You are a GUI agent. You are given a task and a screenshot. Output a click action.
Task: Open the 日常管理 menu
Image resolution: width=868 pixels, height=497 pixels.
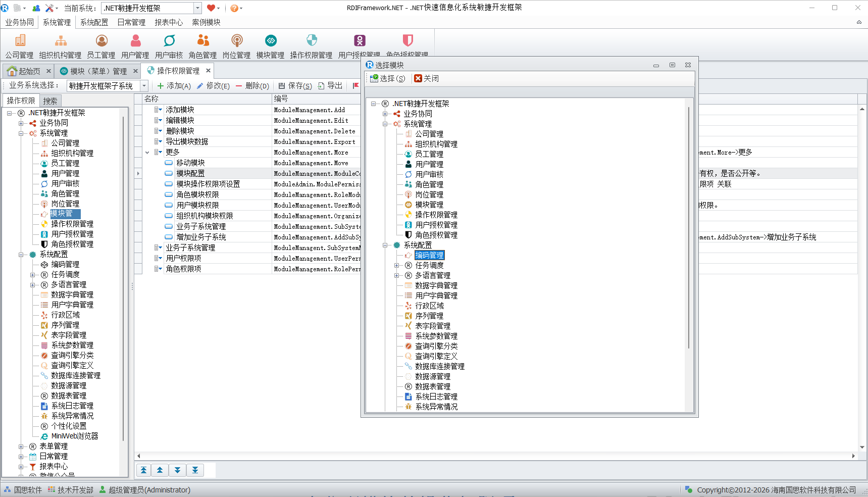(x=131, y=22)
